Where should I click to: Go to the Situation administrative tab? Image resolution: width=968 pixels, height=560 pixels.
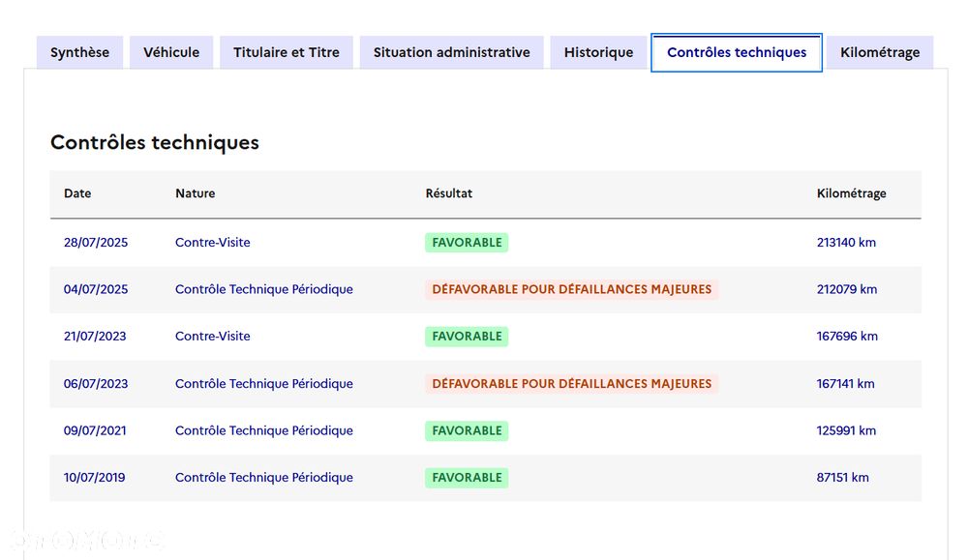click(451, 52)
